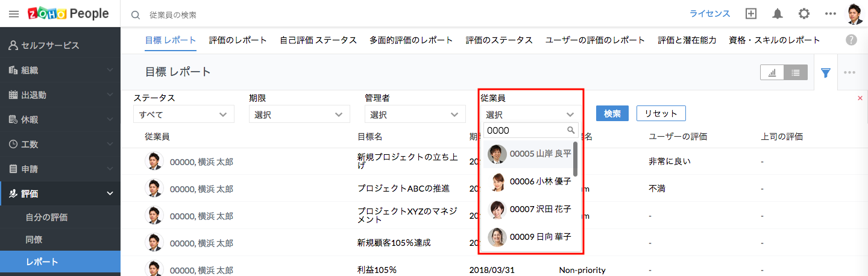This screenshot has width=868, height=276.
Task: Open the user profile avatar menu
Action: (x=855, y=14)
